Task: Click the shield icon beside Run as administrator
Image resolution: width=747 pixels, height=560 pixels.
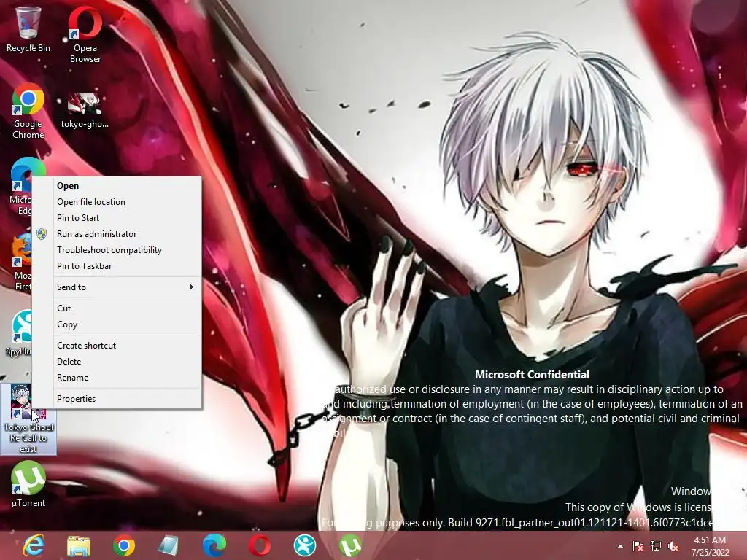Action: coord(42,234)
